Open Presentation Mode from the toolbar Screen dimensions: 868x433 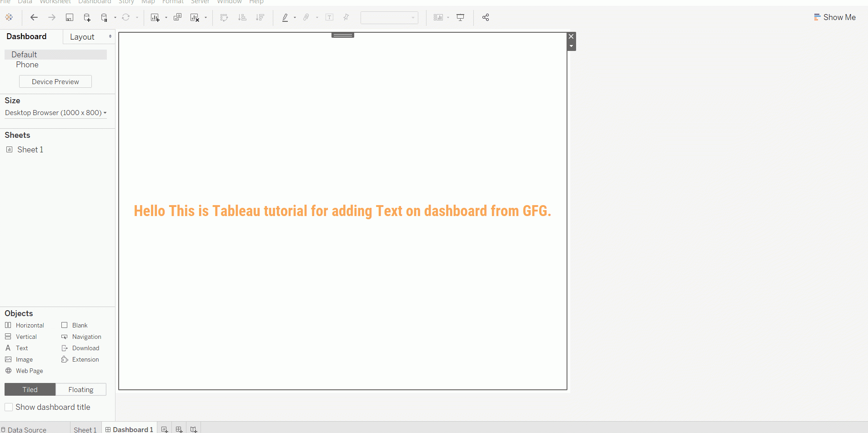click(460, 17)
